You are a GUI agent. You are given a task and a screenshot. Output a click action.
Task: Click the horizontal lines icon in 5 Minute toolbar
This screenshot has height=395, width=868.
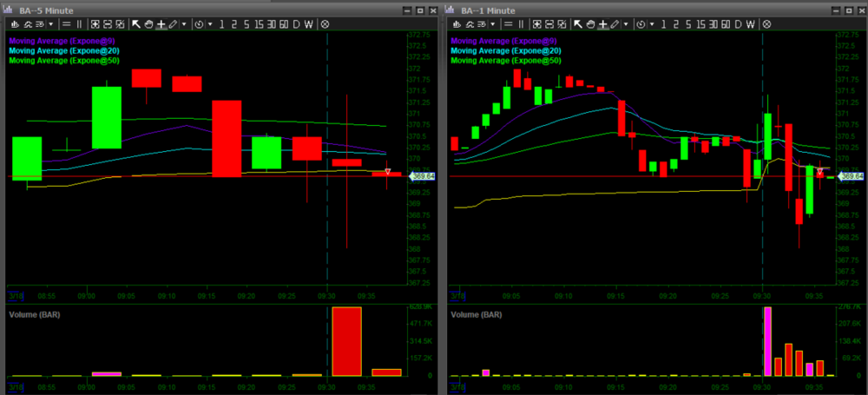click(x=64, y=24)
